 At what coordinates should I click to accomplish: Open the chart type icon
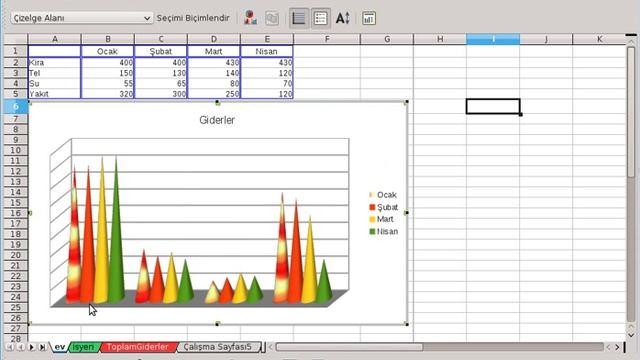[250, 18]
